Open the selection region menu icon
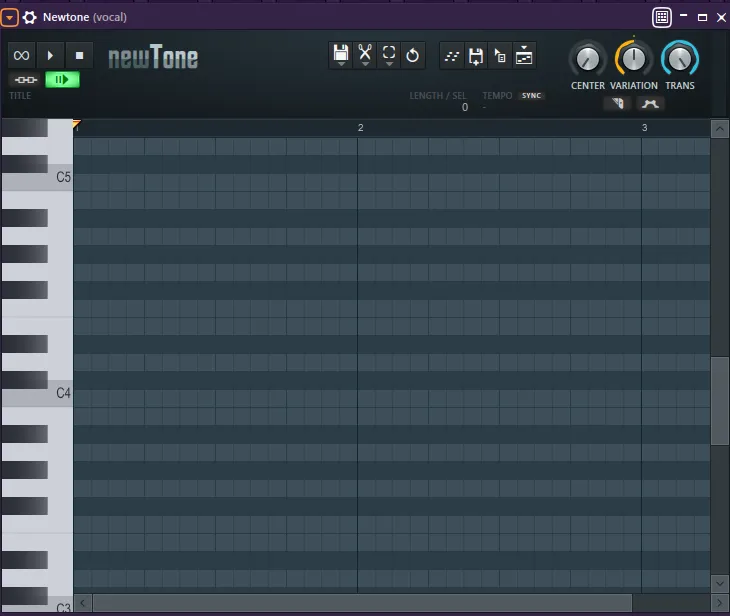 pos(389,55)
